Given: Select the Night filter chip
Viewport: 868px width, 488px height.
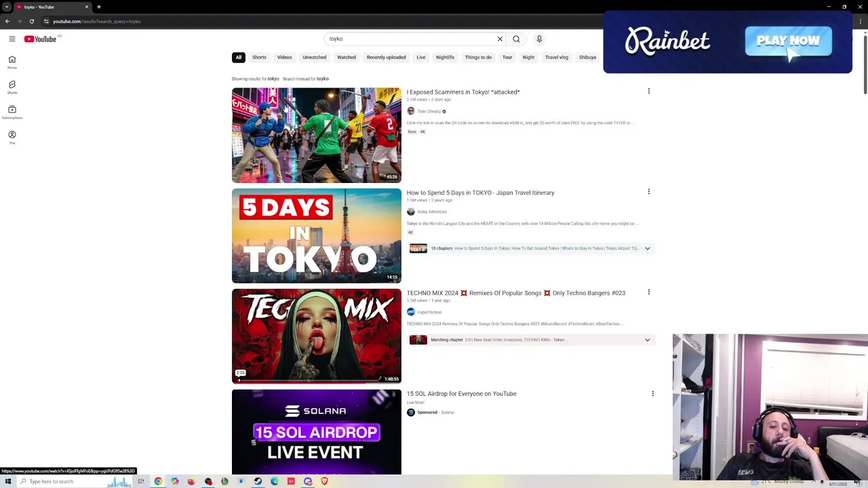Looking at the screenshot, I should [x=528, y=58].
